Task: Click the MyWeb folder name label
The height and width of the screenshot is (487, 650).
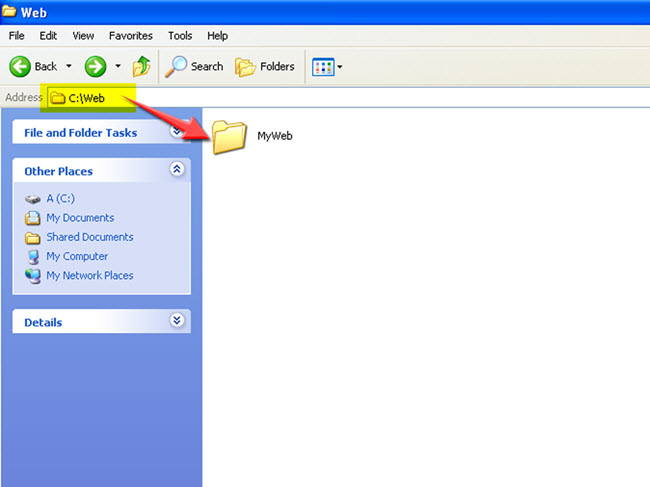Action: click(274, 136)
